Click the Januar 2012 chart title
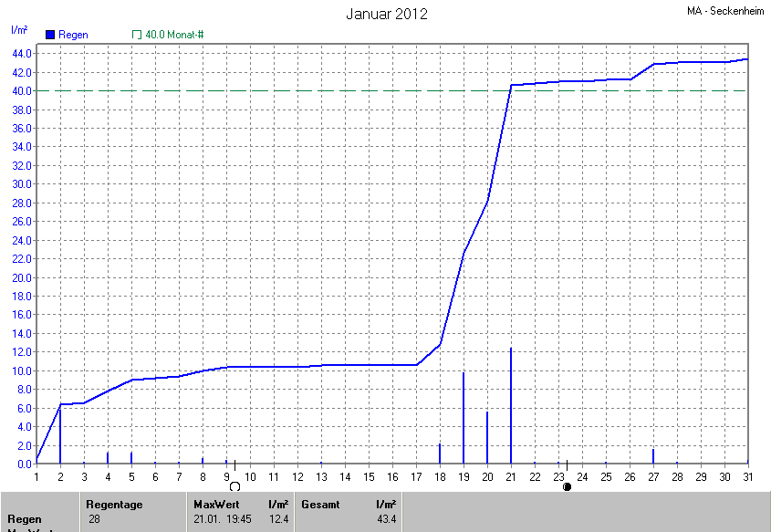Viewport: 771px width, 532px height. 387,14
